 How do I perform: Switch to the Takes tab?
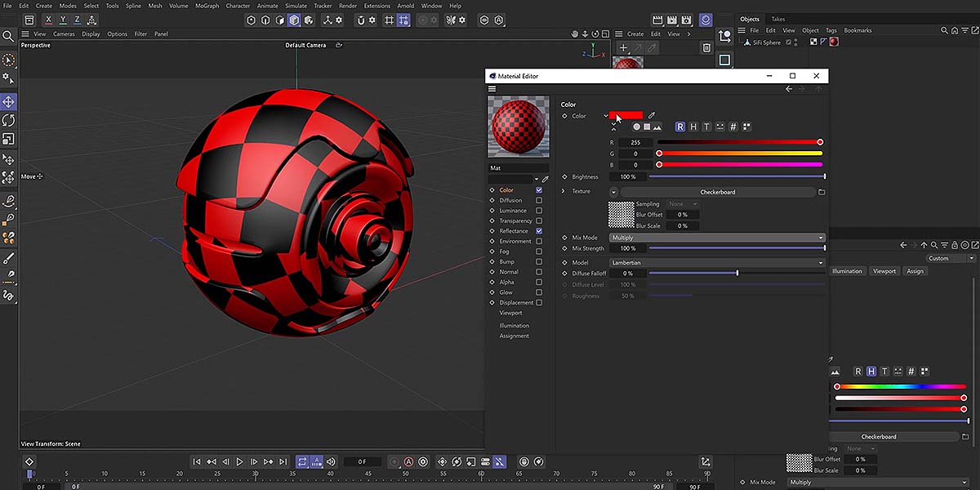click(x=778, y=19)
